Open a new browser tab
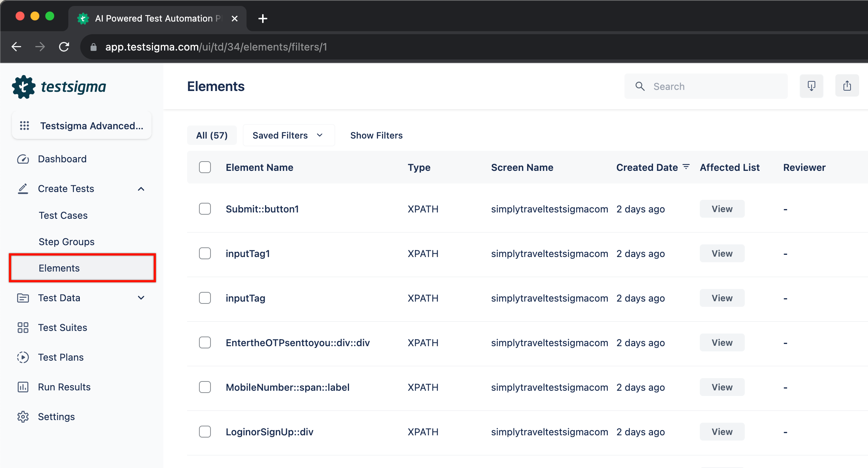 (x=263, y=19)
